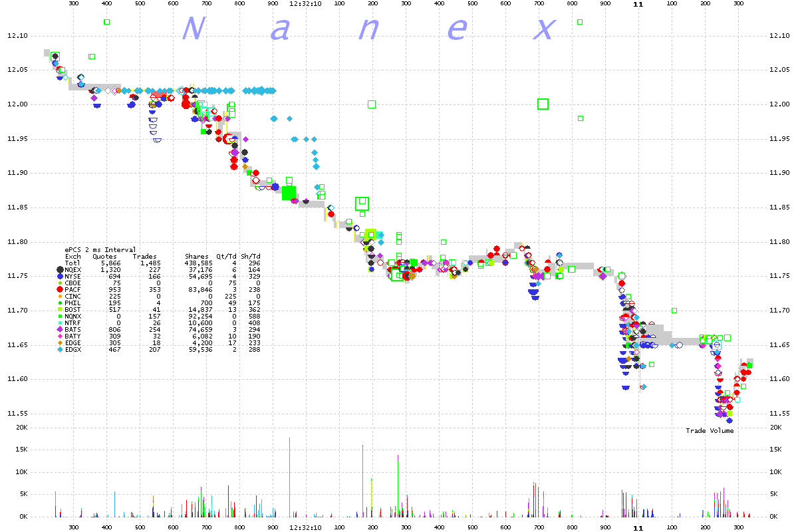Select the 'BATY' exchange name
The height and width of the screenshot is (532, 798).
point(72,336)
